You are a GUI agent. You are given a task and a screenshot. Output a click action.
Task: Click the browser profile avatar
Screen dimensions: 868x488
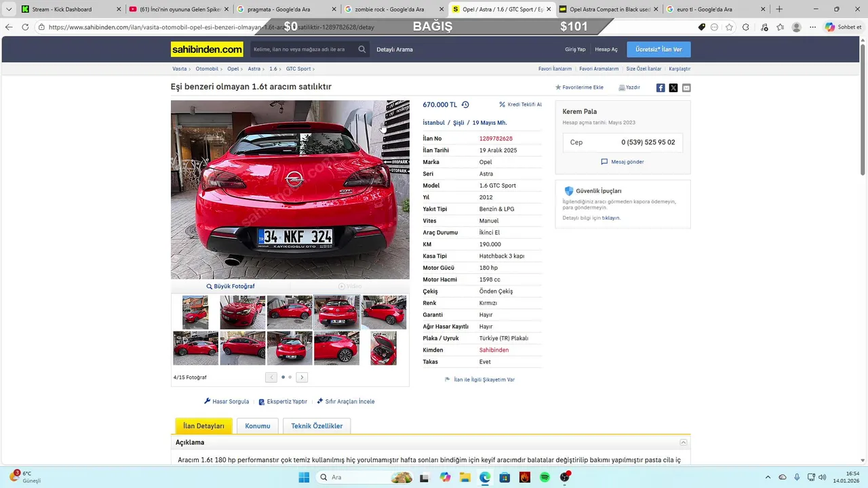(x=797, y=27)
